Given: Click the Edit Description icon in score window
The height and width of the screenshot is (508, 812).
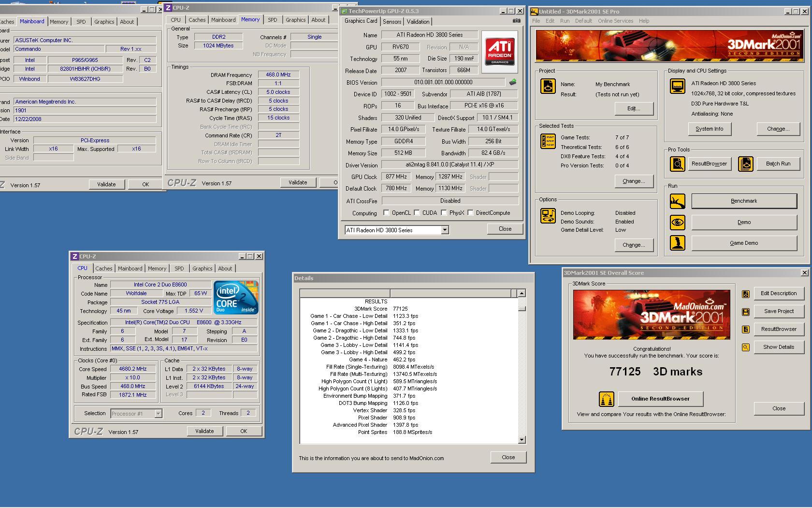Looking at the screenshot, I should pos(746,294).
